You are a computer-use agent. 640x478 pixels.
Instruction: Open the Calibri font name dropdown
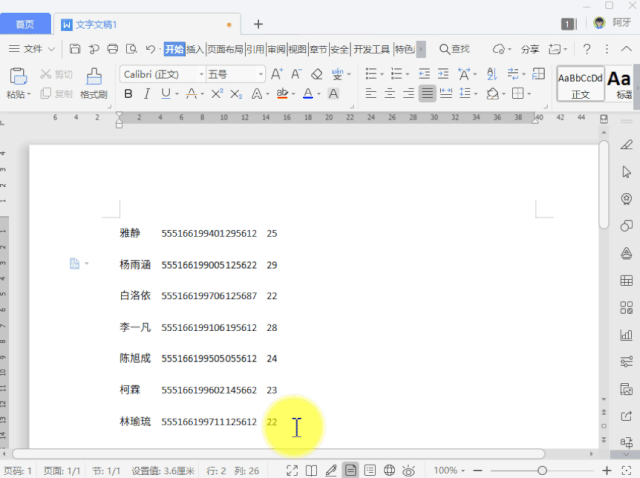click(201, 74)
